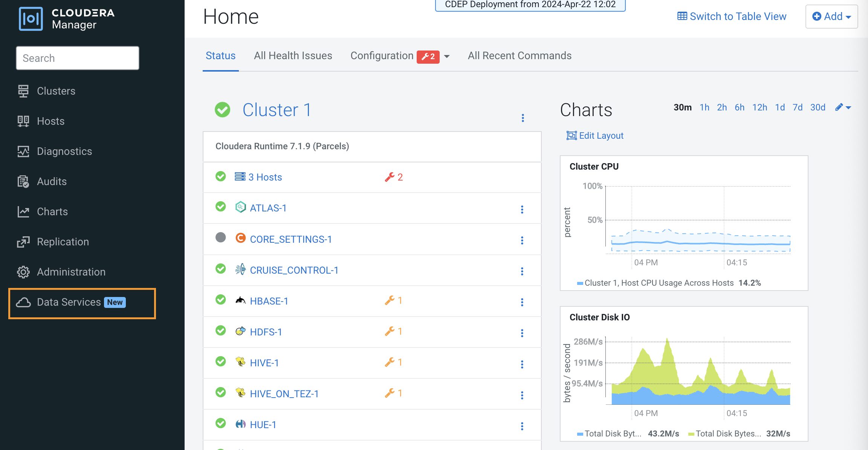868x450 pixels.
Task: Open HBASE-1 actions kebab menu
Action: [x=522, y=302]
